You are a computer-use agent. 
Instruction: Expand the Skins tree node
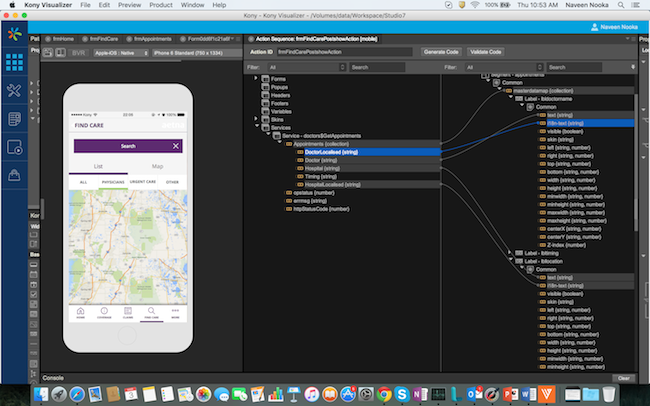click(256, 119)
